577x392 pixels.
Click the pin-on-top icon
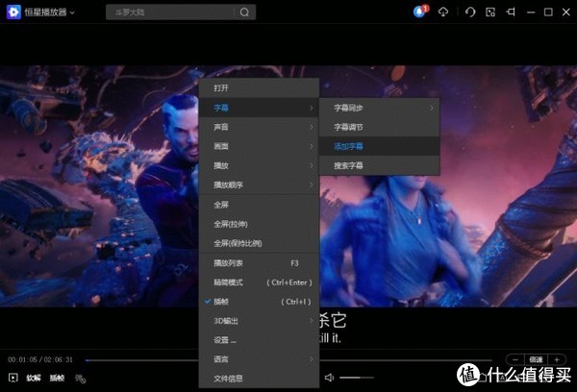click(511, 12)
